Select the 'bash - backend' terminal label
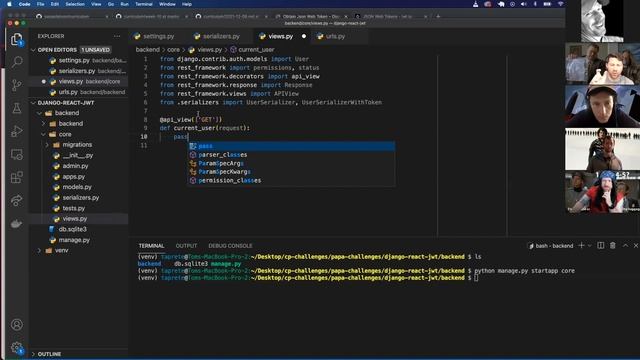The height and width of the screenshot is (360, 640). click(x=551, y=246)
